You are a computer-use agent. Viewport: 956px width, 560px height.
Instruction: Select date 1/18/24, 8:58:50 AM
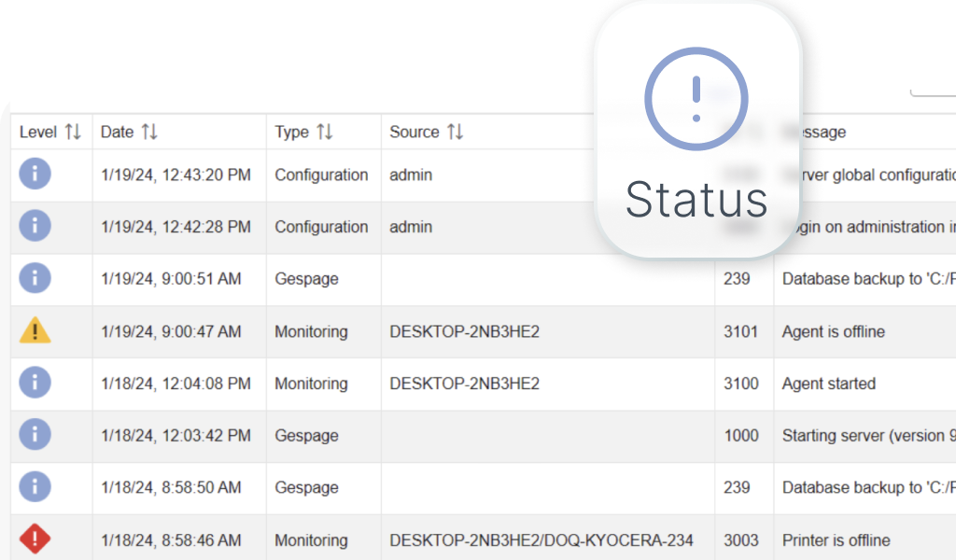[x=171, y=487]
